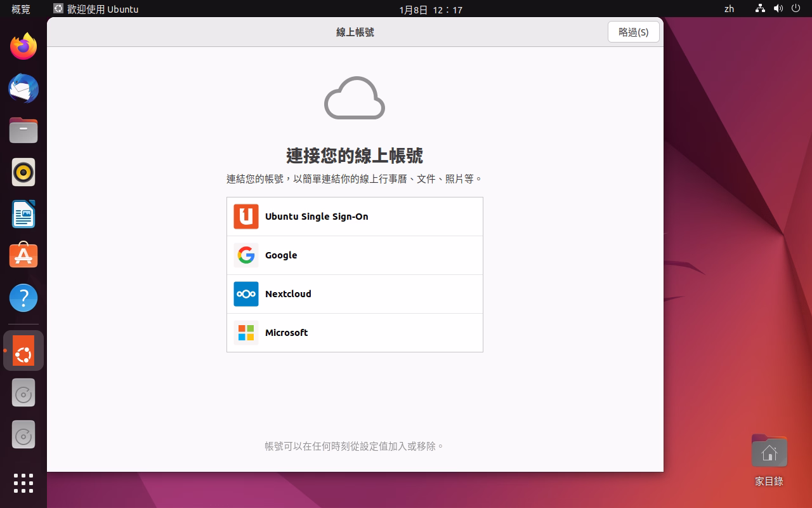Click the cloud illustration above the heading
812x508 pixels.
(355, 98)
